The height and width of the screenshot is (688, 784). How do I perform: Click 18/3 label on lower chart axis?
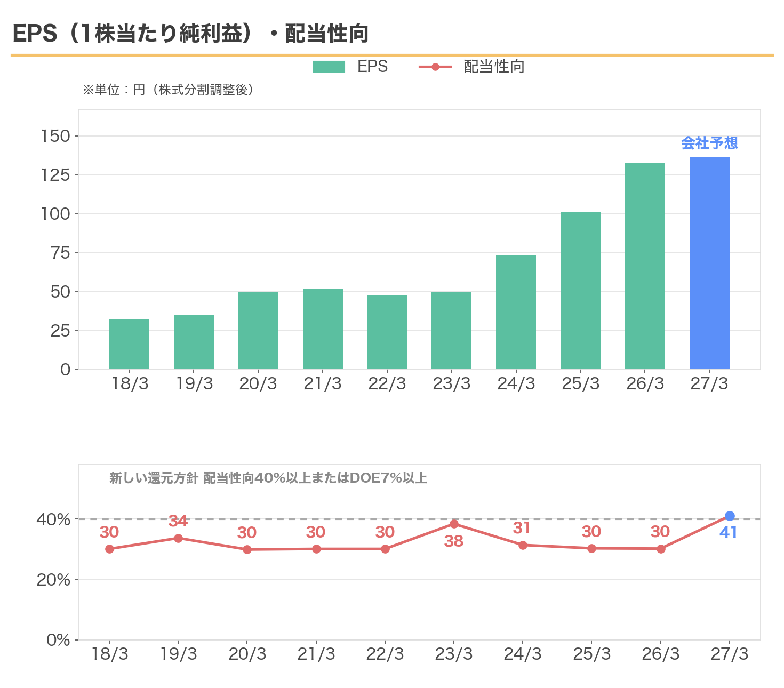pyautogui.click(x=109, y=654)
